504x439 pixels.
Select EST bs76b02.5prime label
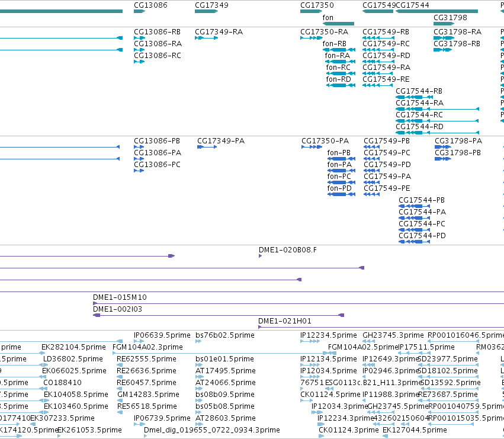coord(224,335)
